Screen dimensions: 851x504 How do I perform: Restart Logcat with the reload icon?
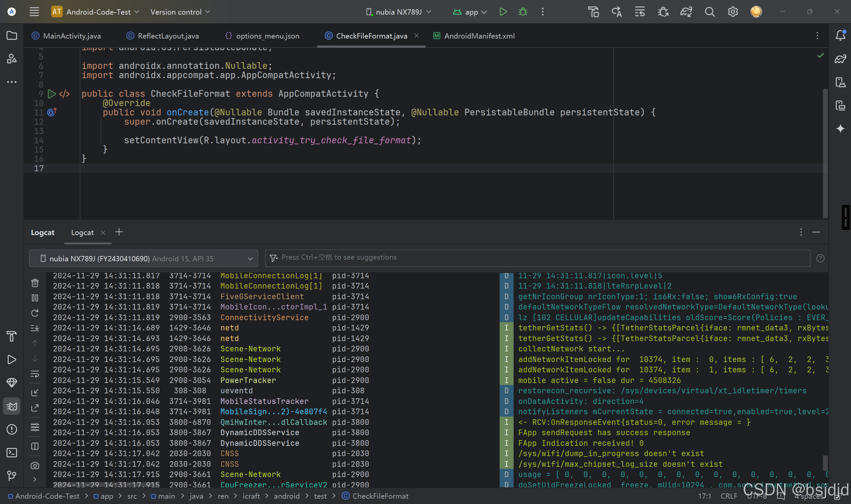35,313
